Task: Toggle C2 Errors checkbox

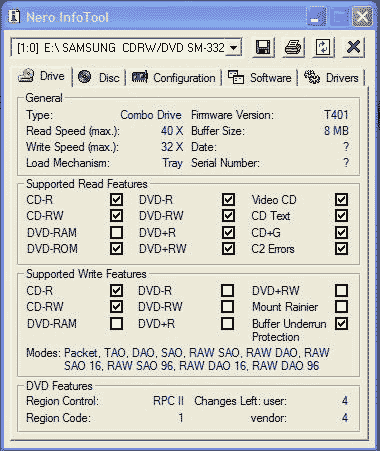Action: pos(342,248)
